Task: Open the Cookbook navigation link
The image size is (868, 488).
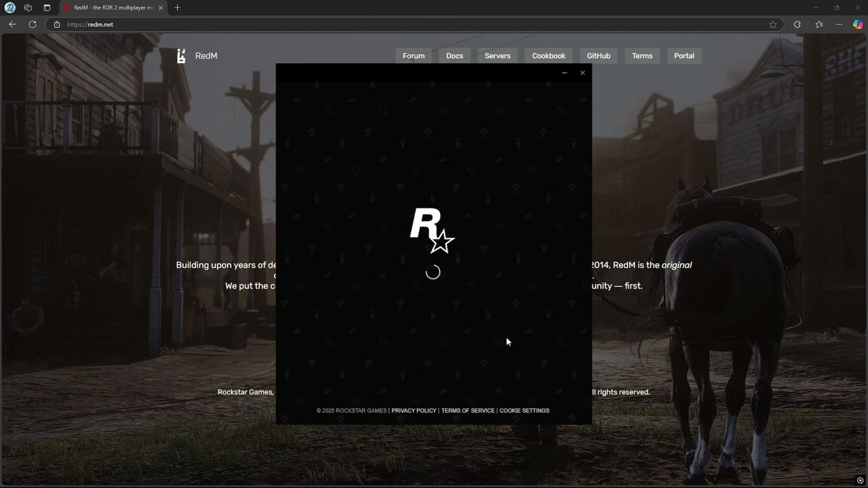Action: click(549, 56)
